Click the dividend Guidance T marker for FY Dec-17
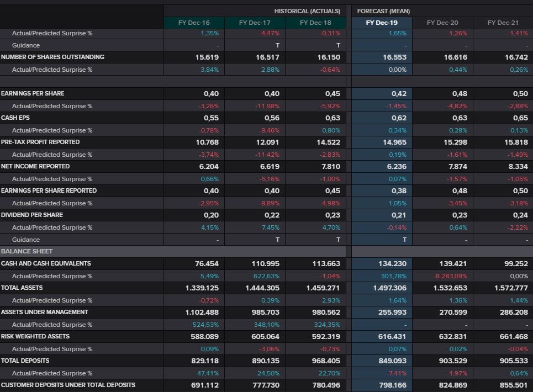533x392 pixels. [277, 240]
